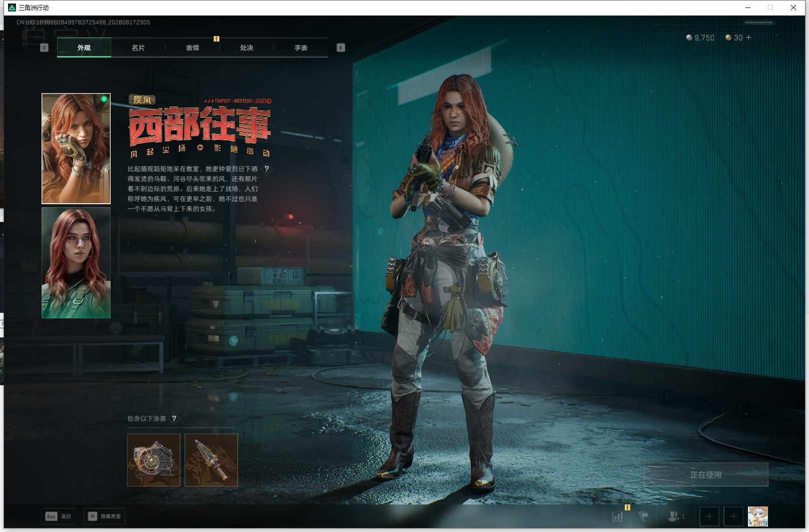Open the 手表 tab
This screenshot has width=809, height=532.
click(300, 48)
